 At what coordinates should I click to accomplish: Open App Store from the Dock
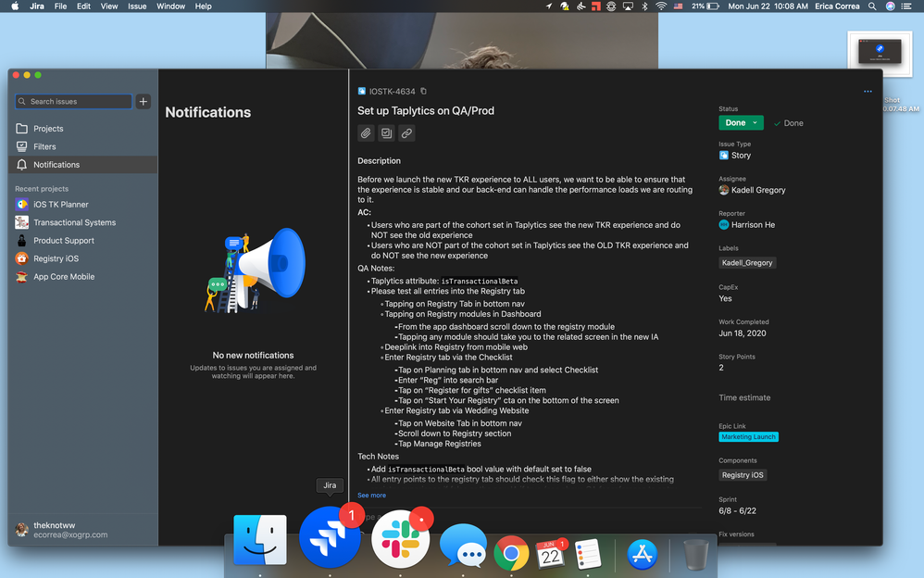(x=643, y=554)
